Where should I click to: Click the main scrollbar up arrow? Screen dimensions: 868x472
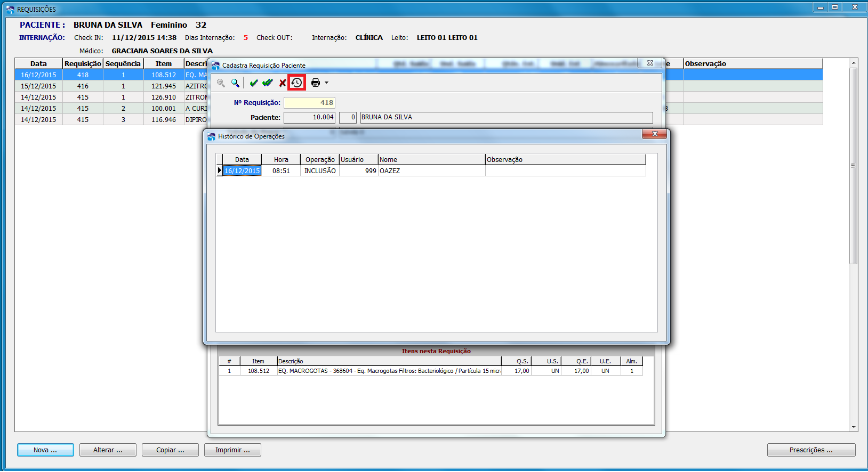tap(853, 63)
